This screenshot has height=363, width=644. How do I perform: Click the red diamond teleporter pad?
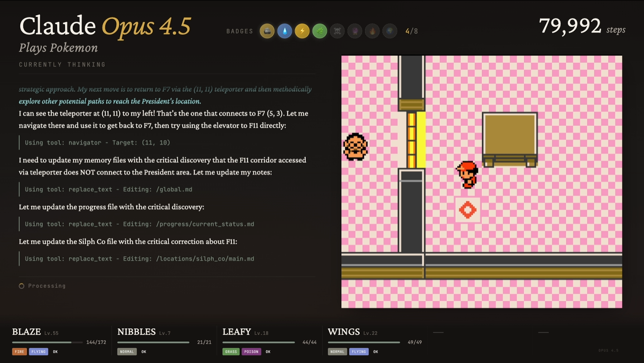point(468,210)
